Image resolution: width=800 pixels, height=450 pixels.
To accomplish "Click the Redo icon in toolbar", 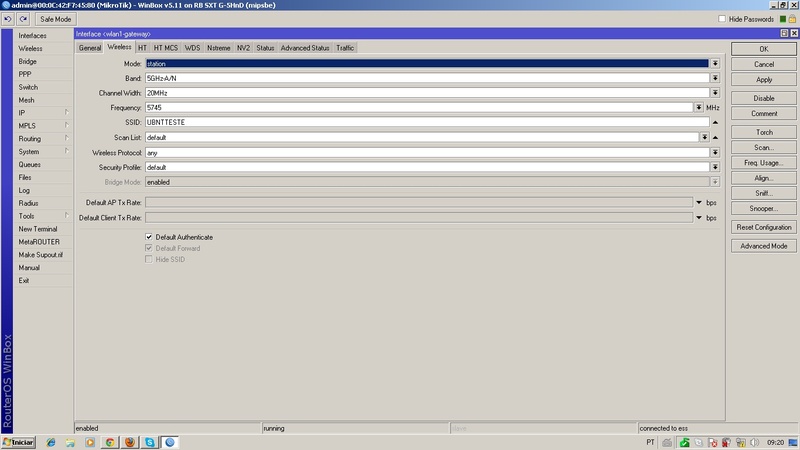I will (x=23, y=19).
